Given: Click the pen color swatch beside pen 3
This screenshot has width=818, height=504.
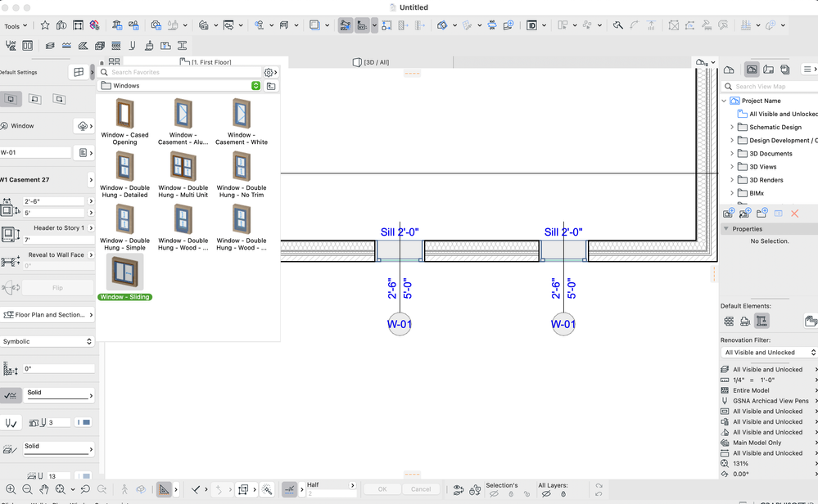Looking at the screenshot, I should pos(84,423).
